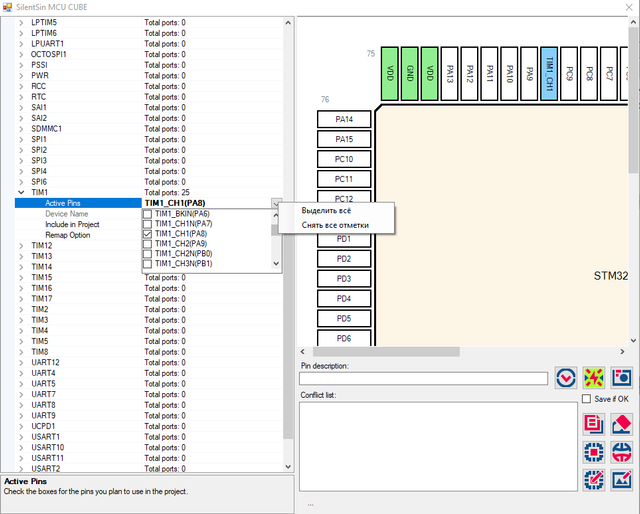Select the UCPD1 row label
The height and width of the screenshot is (514, 640).
tap(43, 426)
